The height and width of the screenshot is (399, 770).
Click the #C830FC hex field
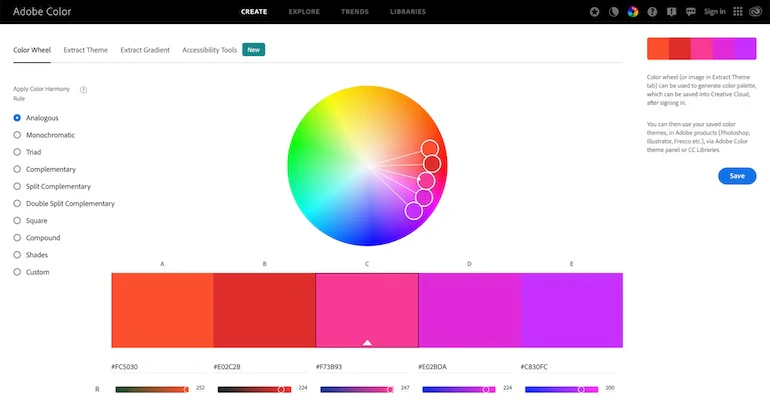coord(568,367)
